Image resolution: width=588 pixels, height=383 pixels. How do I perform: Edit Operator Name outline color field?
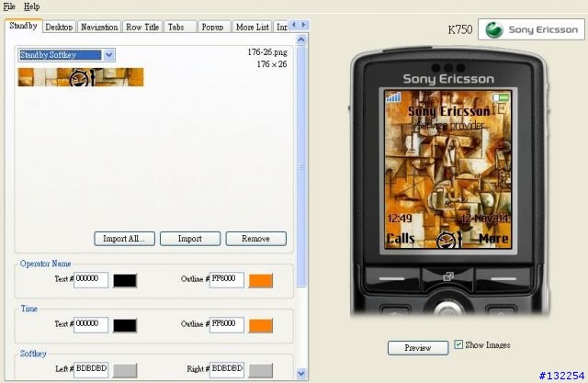(x=227, y=279)
